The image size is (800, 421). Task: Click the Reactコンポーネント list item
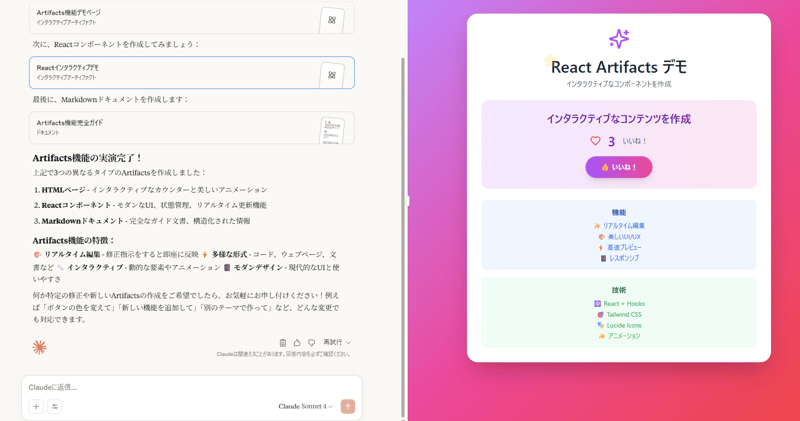pos(150,205)
